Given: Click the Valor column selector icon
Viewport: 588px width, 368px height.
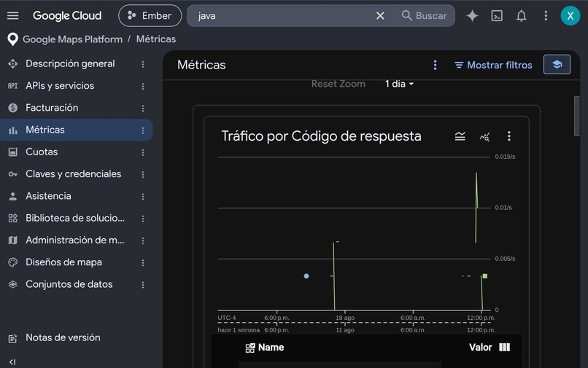Looking at the screenshot, I should [x=504, y=348].
